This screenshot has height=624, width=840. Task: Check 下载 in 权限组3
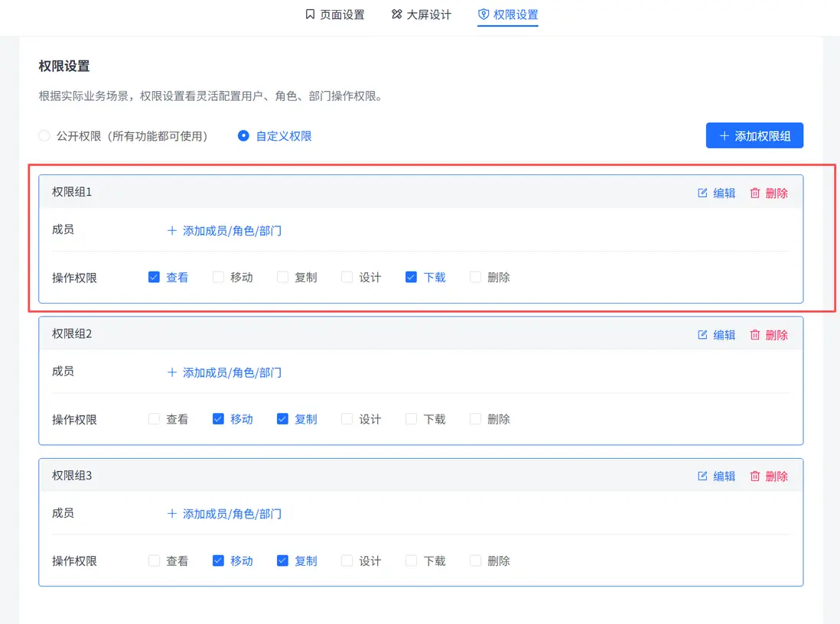pos(411,561)
